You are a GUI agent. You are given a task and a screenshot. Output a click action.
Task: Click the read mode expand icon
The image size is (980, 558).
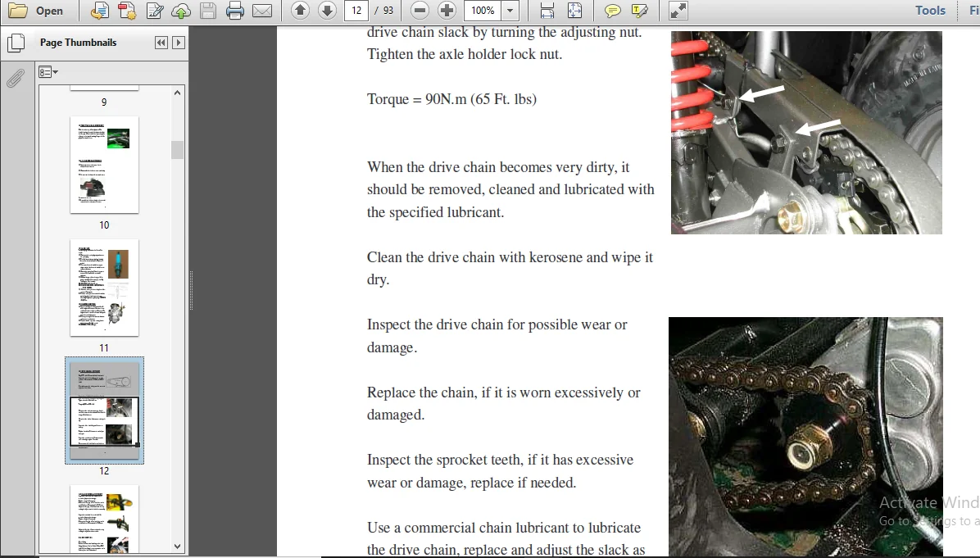coord(678,11)
